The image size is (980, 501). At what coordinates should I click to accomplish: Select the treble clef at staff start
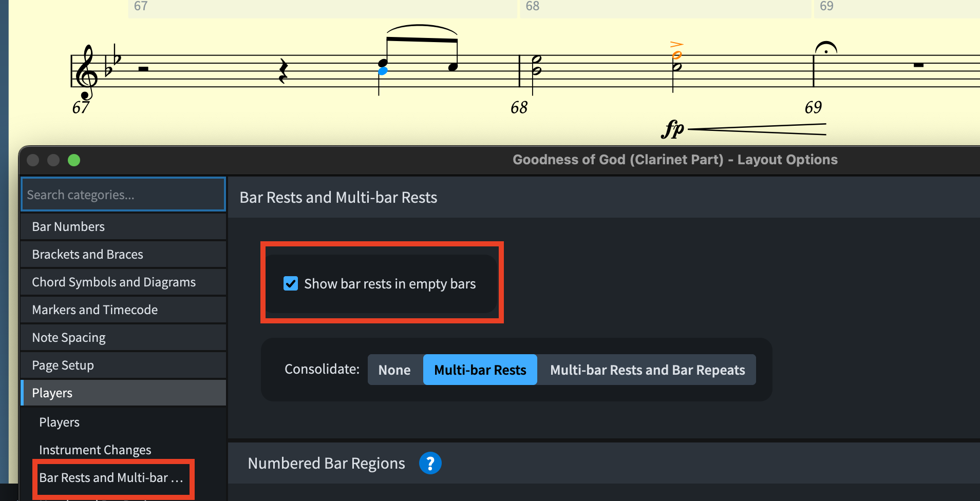pyautogui.click(x=86, y=72)
